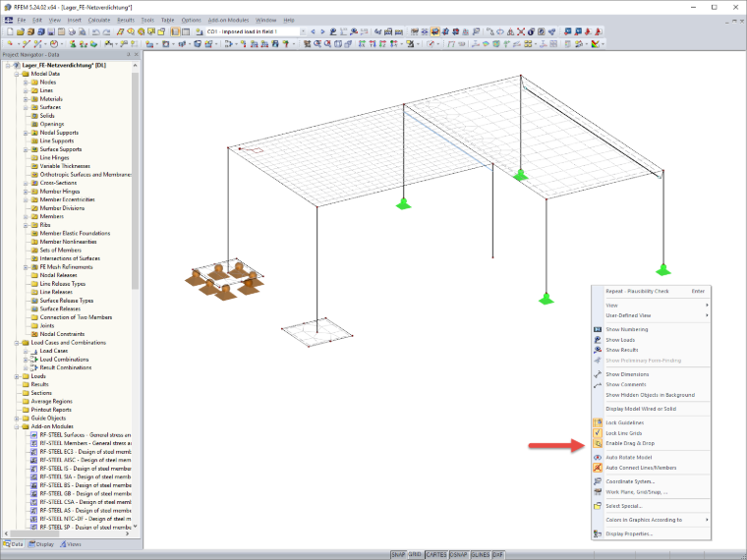The image size is (747, 560).
Task: Click the clock icon in the second toolbar
Action: (54, 44)
